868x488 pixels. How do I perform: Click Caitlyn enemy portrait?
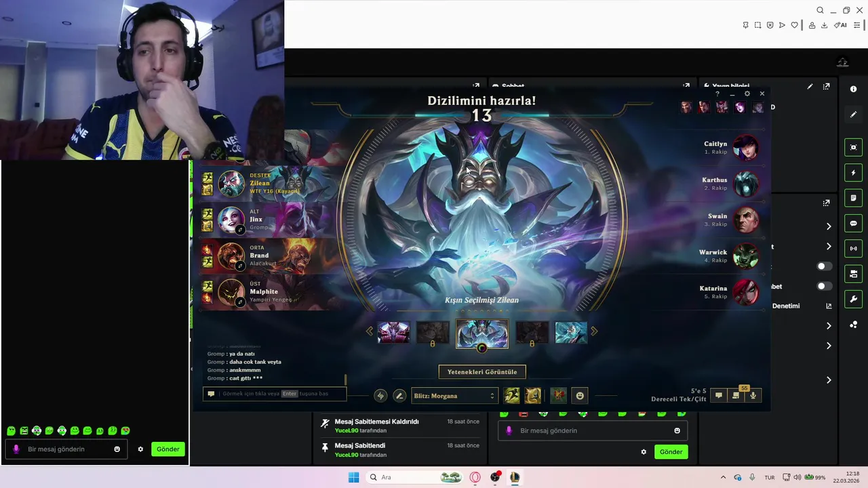point(746,148)
